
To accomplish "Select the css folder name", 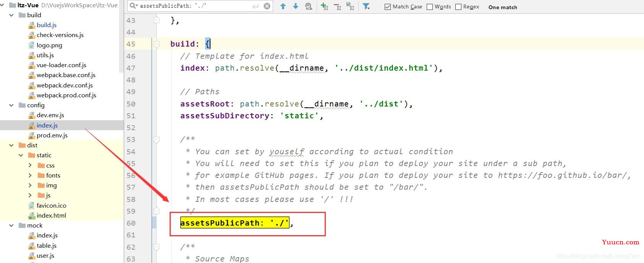I will pyautogui.click(x=50, y=165).
